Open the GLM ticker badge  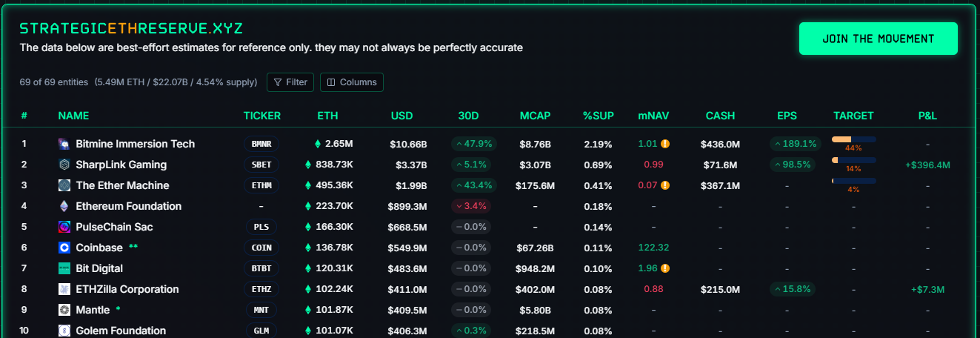coord(261,331)
